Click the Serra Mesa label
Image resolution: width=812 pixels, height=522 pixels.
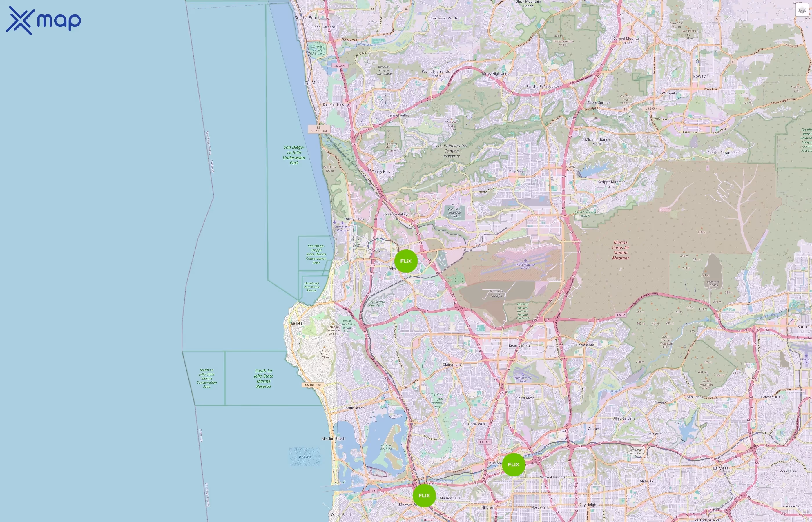point(525,398)
